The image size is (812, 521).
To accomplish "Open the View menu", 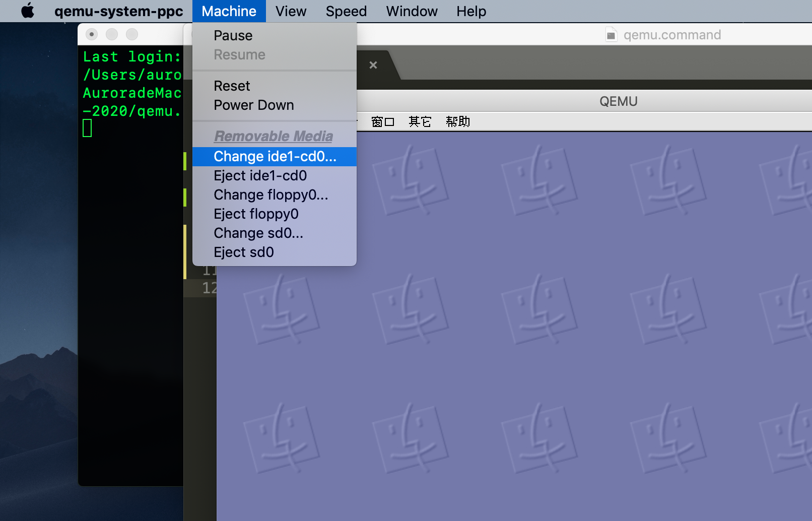I will [291, 11].
